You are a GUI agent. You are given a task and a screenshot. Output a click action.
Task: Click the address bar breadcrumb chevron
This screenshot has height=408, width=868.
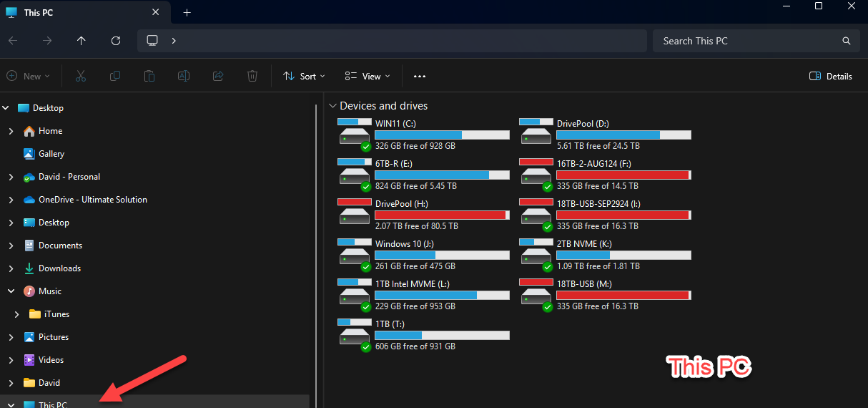[174, 41]
